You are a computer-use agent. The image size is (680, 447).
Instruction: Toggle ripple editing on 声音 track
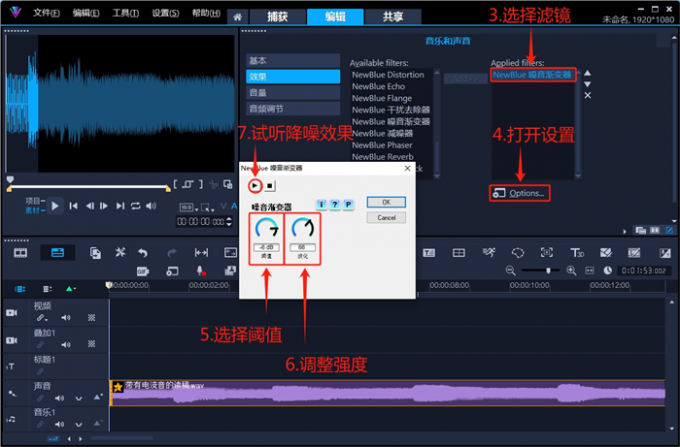pyautogui.click(x=40, y=398)
